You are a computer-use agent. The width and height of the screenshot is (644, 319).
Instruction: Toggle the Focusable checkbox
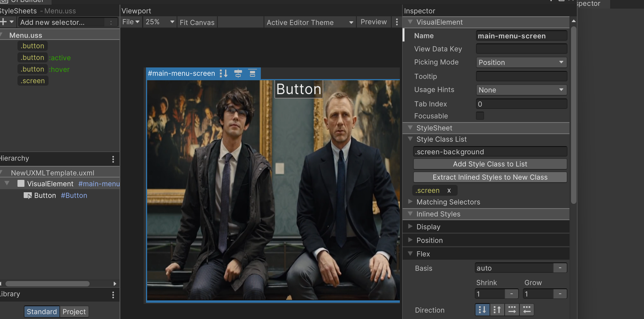coord(480,116)
